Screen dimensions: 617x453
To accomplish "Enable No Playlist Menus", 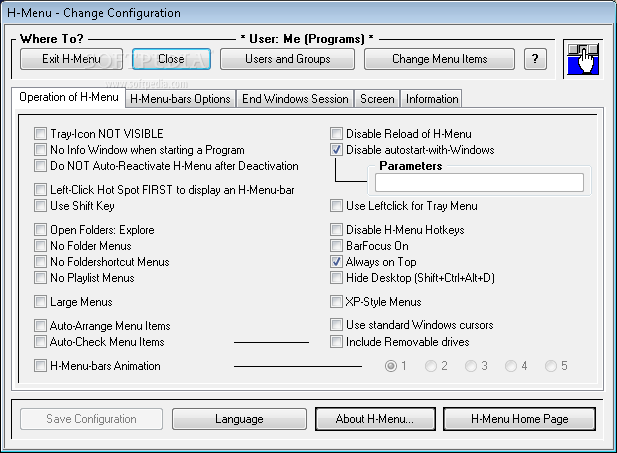I will [84, 278].
